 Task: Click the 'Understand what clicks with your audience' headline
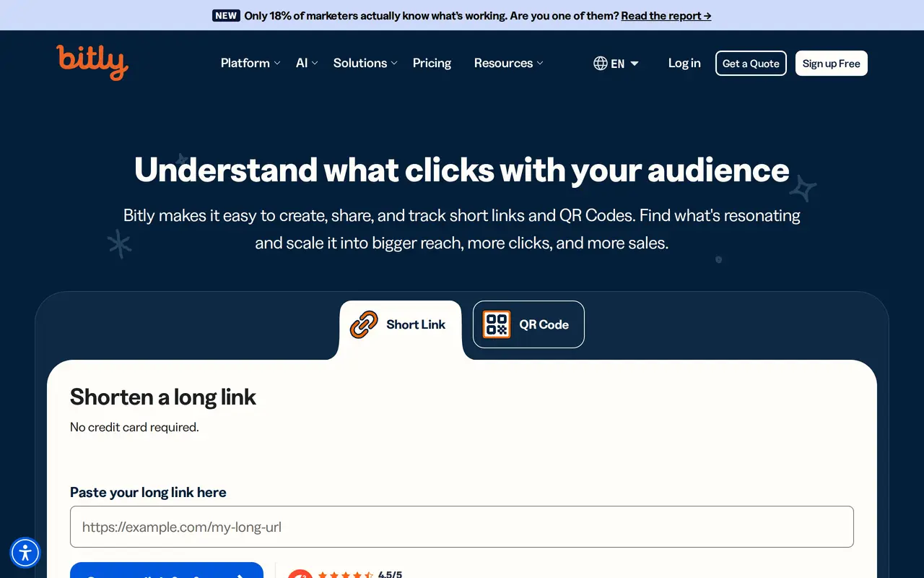pyautogui.click(x=462, y=170)
